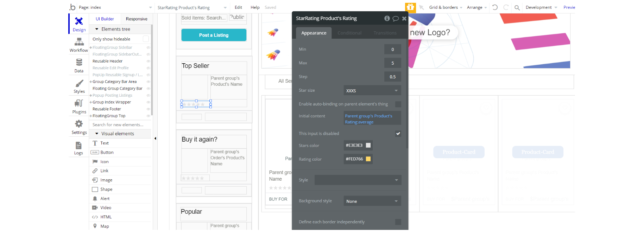
Task: Open the Star size XXXS dropdown
Action: [x=372, y=90]
